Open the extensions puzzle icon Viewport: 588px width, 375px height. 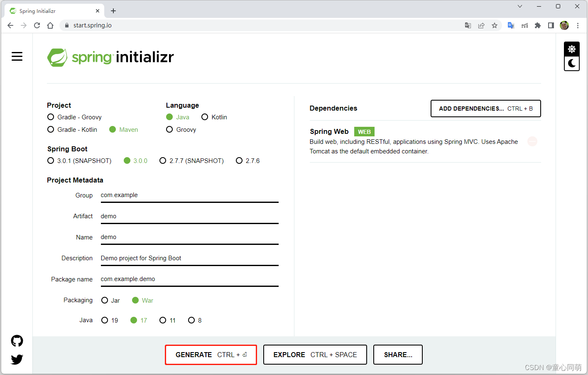[538, 25]
